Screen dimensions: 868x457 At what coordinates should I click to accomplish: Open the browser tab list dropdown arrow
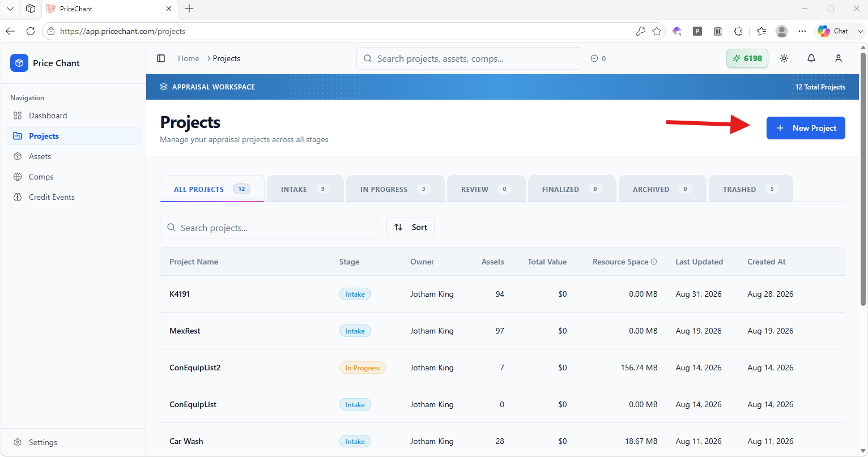coord(10,8)
